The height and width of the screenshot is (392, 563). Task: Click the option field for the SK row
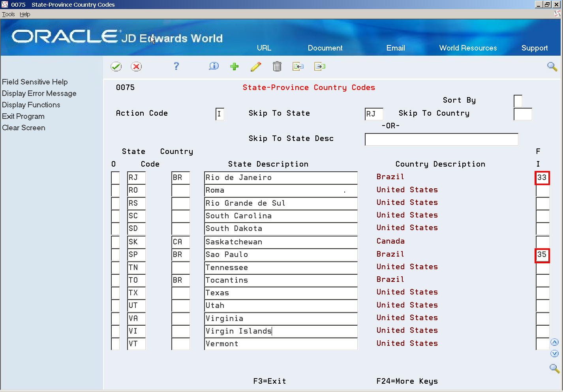click(115, 242)
